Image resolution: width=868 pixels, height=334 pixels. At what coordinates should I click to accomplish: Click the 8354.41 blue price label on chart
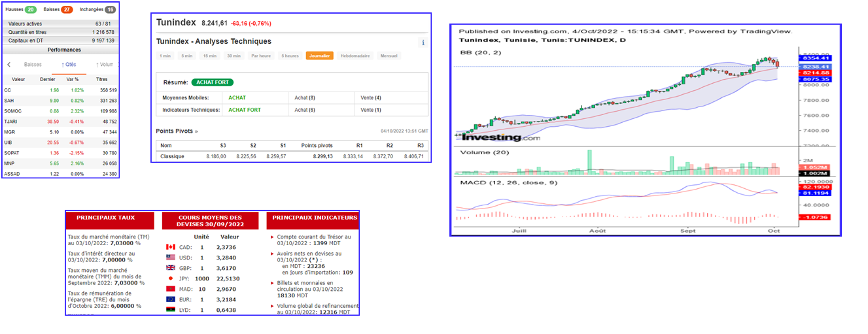tap(816, 58)
